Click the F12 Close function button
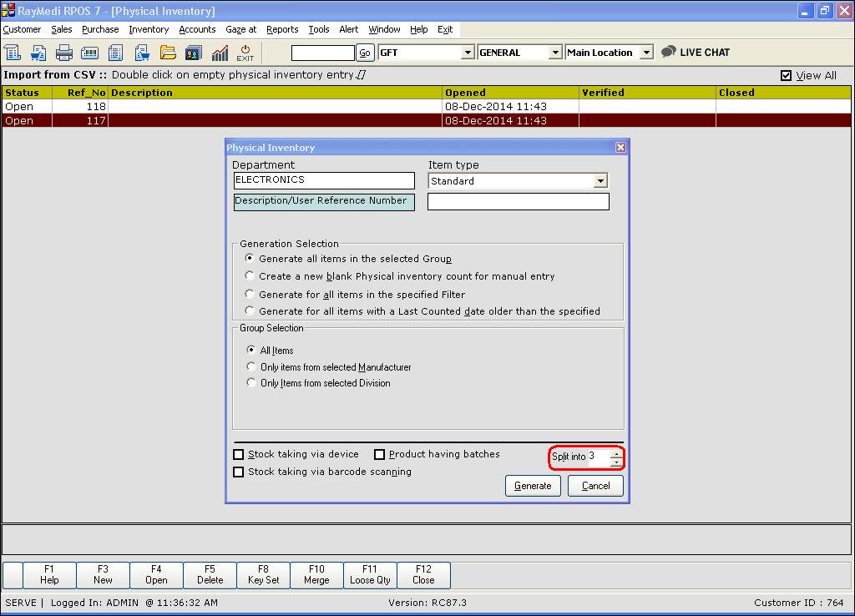The image size is (855, 616). (423, 575)
